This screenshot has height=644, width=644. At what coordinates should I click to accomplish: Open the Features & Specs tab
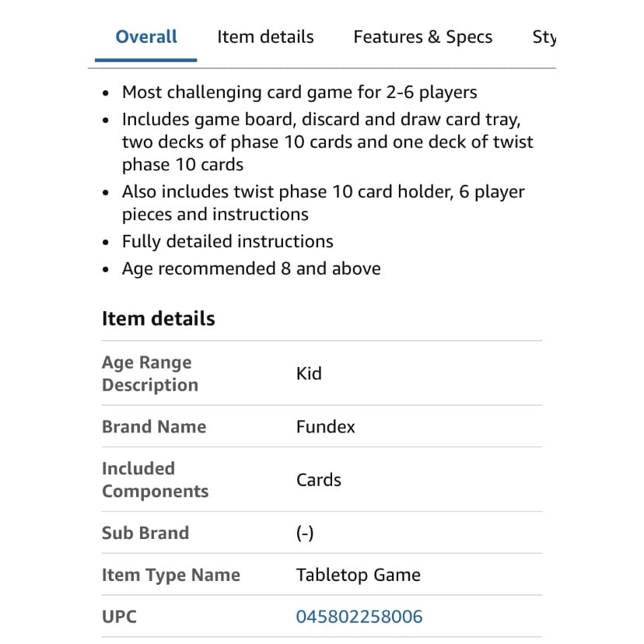pos(422,37)
